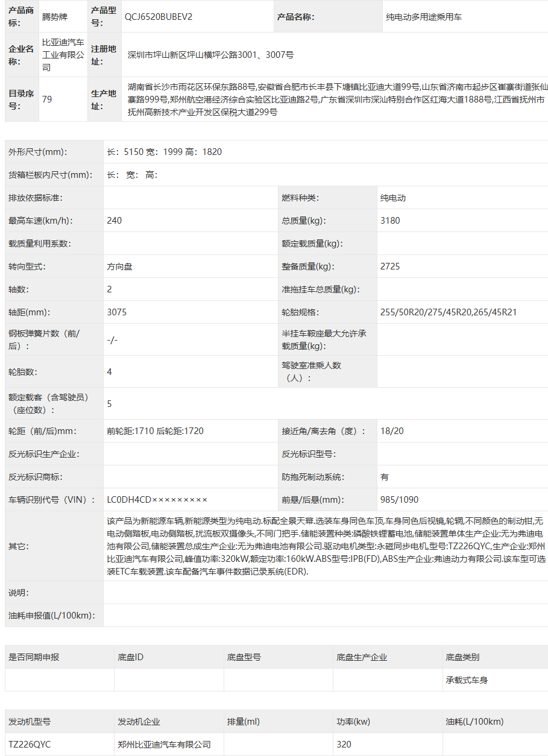Click catalog sequence number 79

(47, 99)
